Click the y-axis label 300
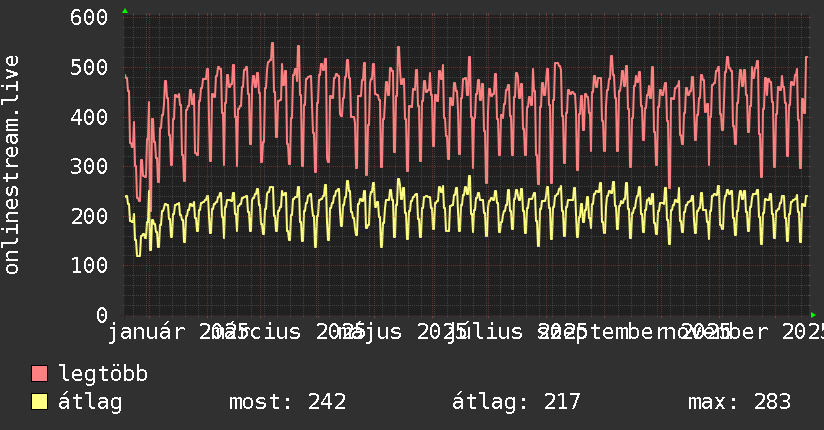This screenshot has width=824, height=430. click(x=89, y=167)
